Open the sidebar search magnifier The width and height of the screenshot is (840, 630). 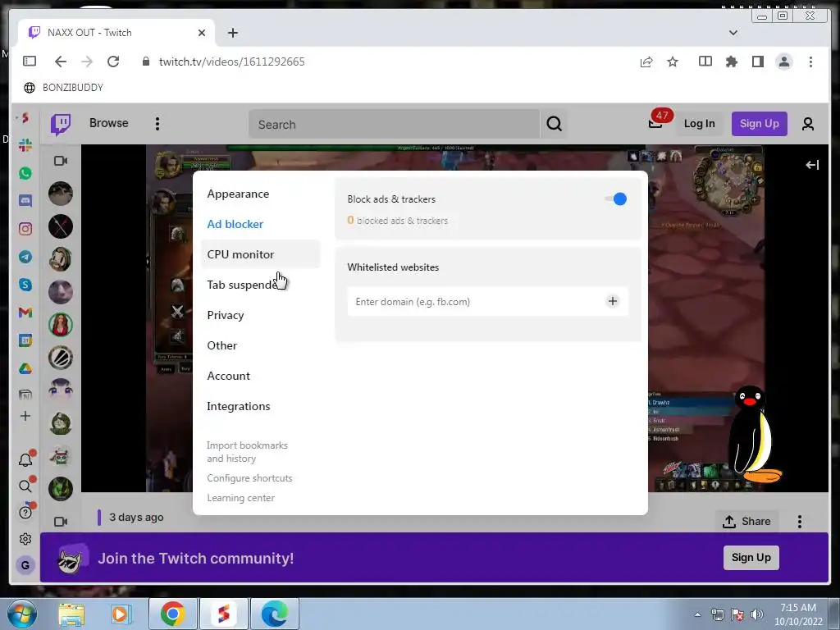pos(25,486)
